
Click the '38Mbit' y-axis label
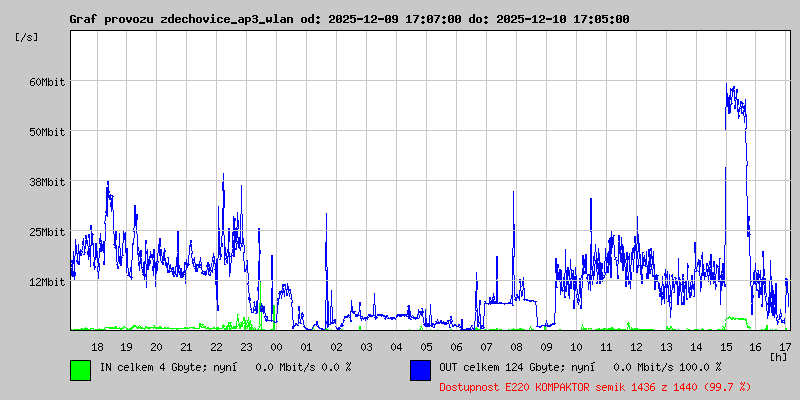[x=47, y=182]
